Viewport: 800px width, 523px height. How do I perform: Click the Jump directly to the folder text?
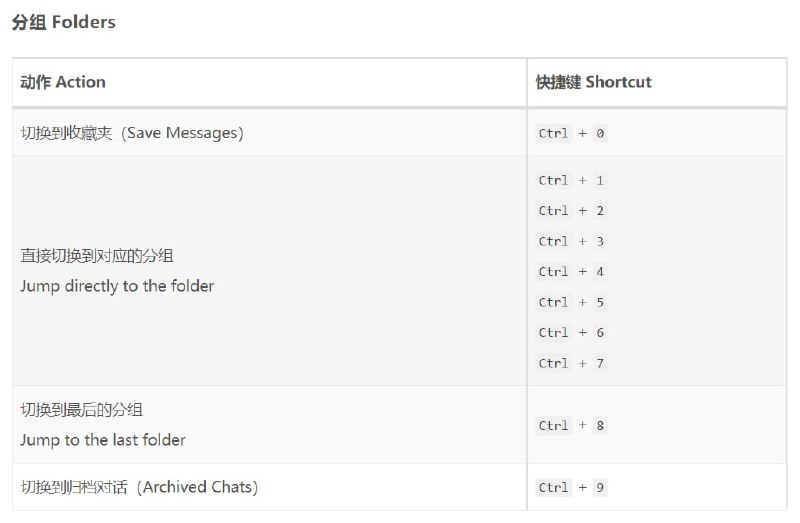click(117, 286)
